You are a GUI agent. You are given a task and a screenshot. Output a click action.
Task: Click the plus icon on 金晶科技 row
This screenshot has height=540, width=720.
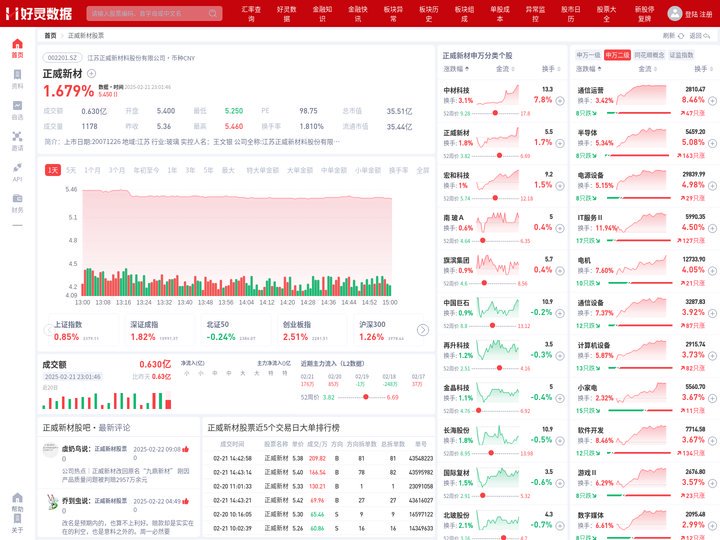click(x=560, y=399)
